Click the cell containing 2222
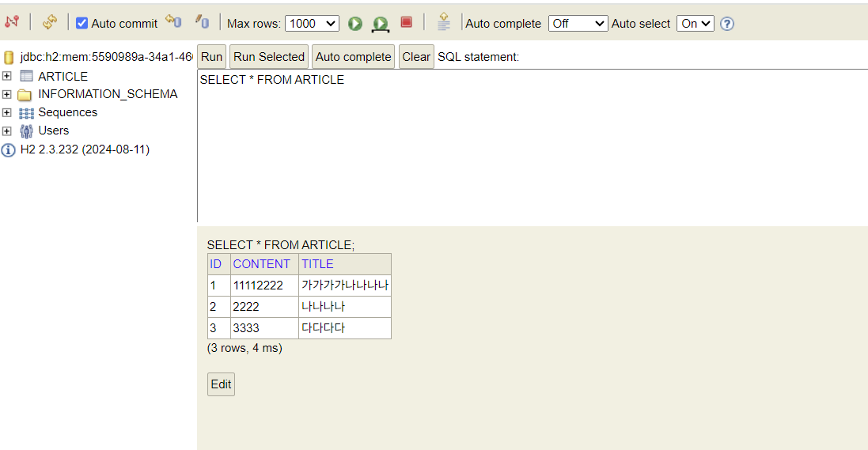Image resolution: width=868 pixels, height=450 pixels. [x=264, y=307]
